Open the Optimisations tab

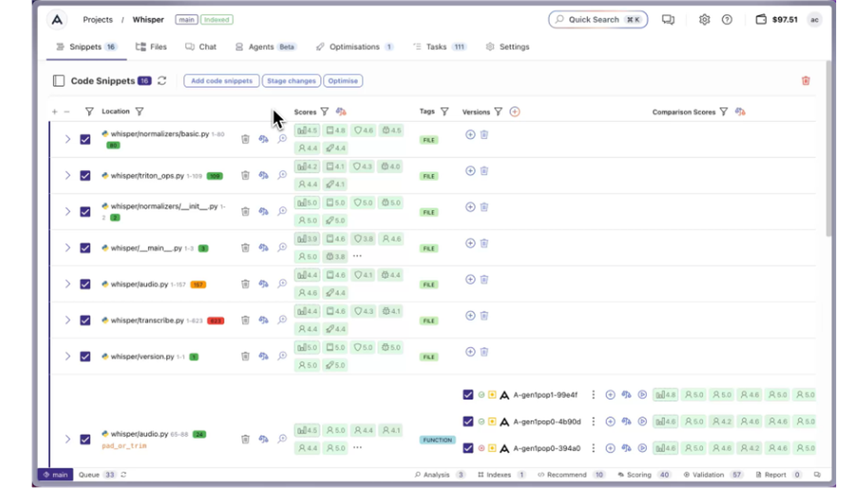coord(355,47)
